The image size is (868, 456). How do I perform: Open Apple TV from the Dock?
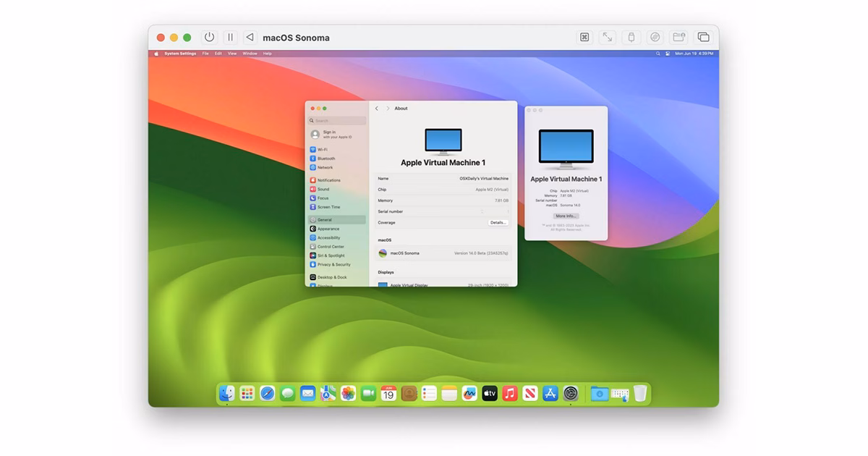tap(490, 393)
